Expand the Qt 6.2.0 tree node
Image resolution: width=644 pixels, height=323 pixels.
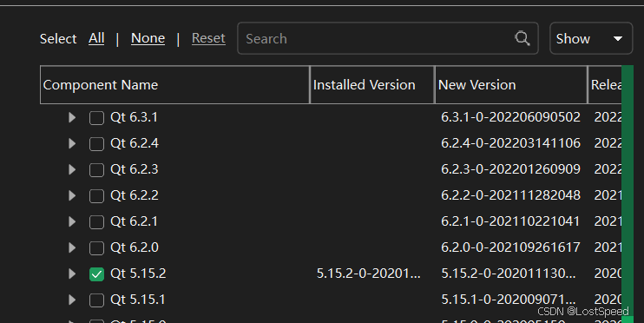click(x=72, y=247)
